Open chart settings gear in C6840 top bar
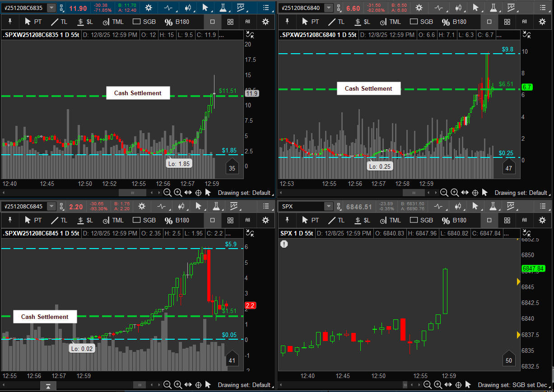This screenshot has width=554, height=392. pos(419,8)
